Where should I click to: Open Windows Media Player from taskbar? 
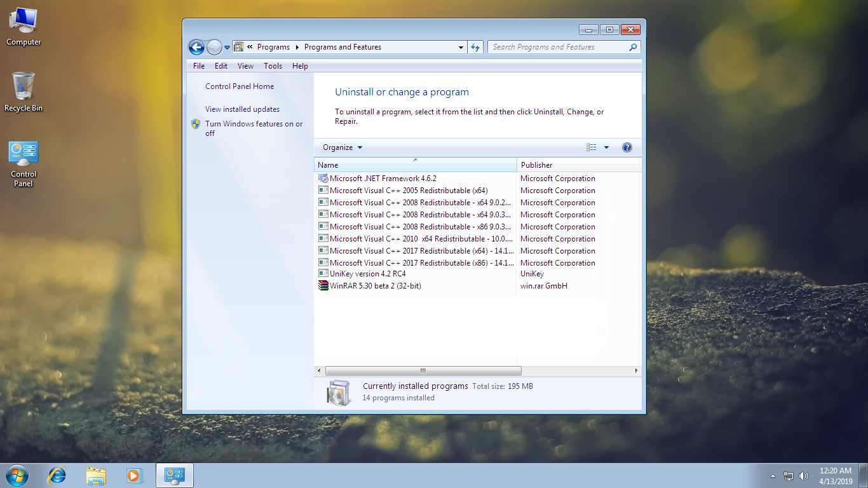click(x=134, y=475)
